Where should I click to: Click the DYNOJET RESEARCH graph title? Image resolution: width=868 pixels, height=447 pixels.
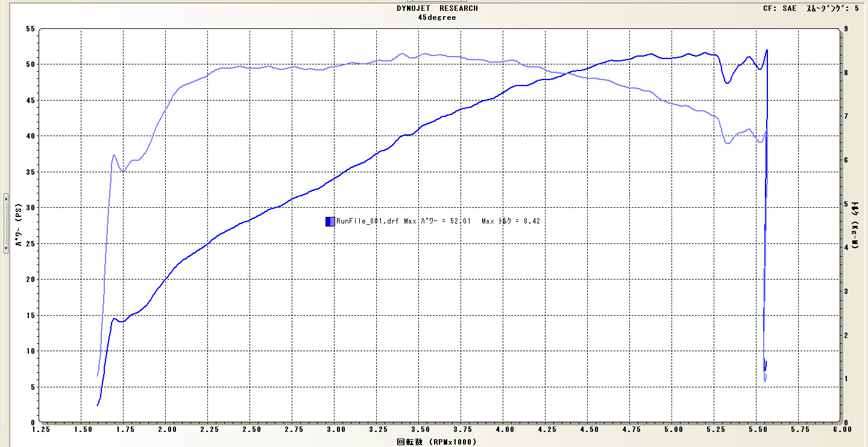(437, 8)
